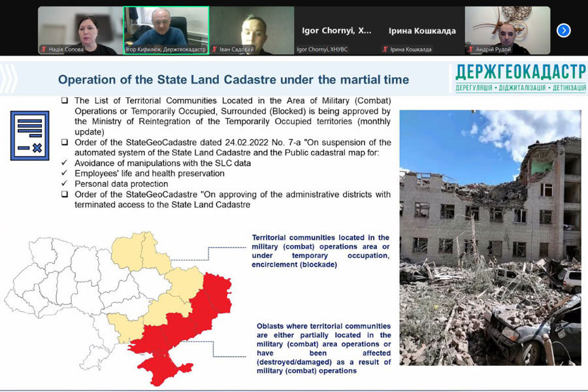This screenshot has width=588, height=392.
Task: Click bullet 'On approving of the administrative districts'
Action: coord(233,199)
